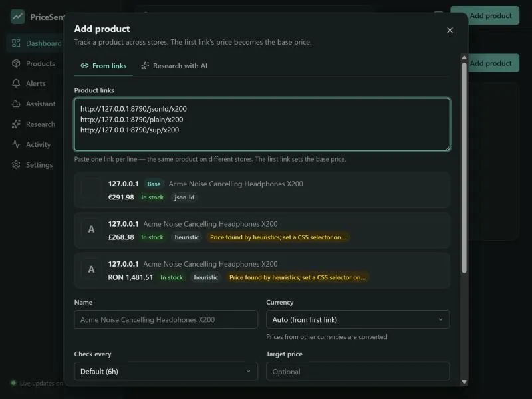Click the Live updates on status
The width and height of the screenshot is (532, 399).
coord(37,383)
